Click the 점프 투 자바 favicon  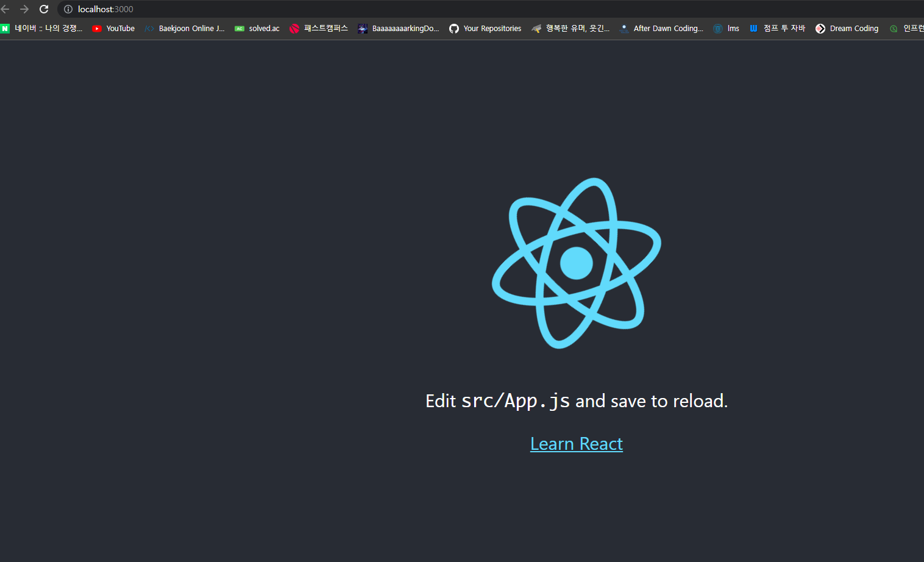[x=754, y=29]
